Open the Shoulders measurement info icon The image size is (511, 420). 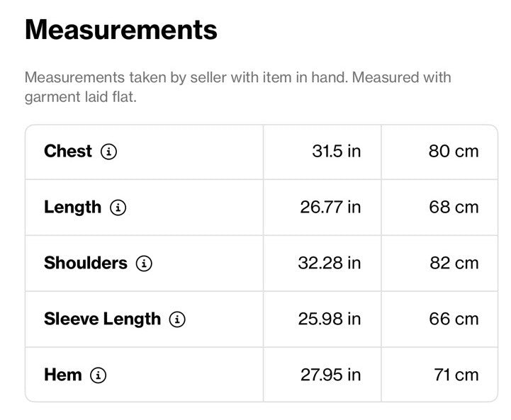click(x=144, y=263)
